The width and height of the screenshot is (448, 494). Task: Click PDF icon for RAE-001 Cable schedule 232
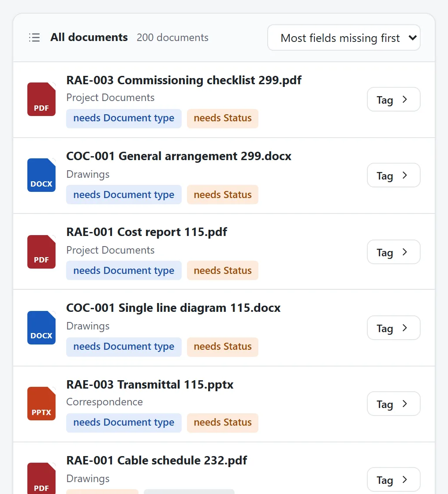41,478
